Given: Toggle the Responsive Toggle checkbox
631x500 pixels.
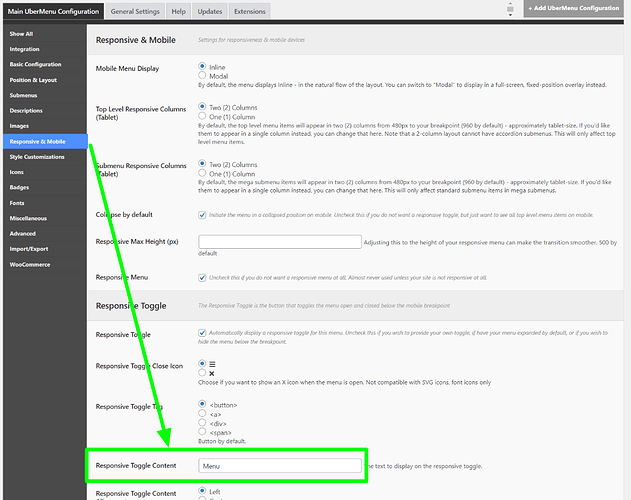Looking at the screenshot, I should click(202, 333).
